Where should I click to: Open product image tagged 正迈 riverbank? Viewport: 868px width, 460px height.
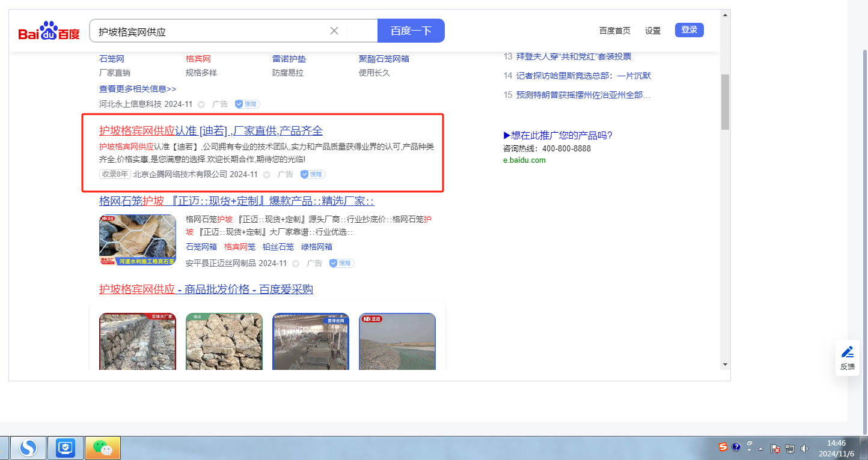[397, 341]
